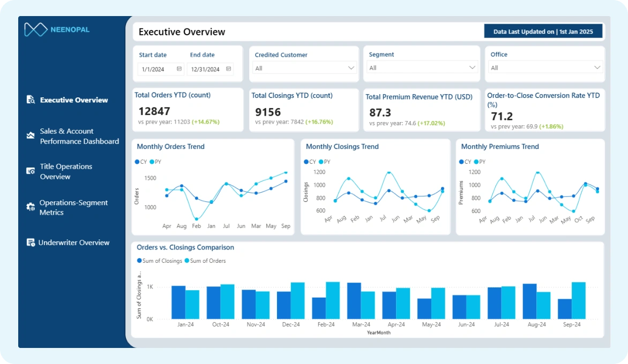Click the Sum of Closings legend color dot
Screen dimensions: 628x364
coord(139,260)
